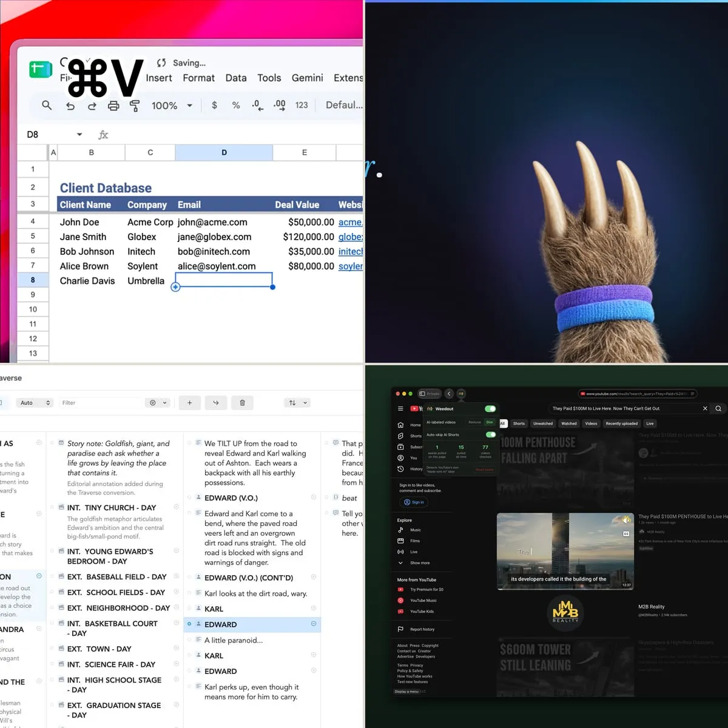The width and height of the screenshot is (728, 728).
Task: Open the Tools menu in Sheets
Action: 269,78
